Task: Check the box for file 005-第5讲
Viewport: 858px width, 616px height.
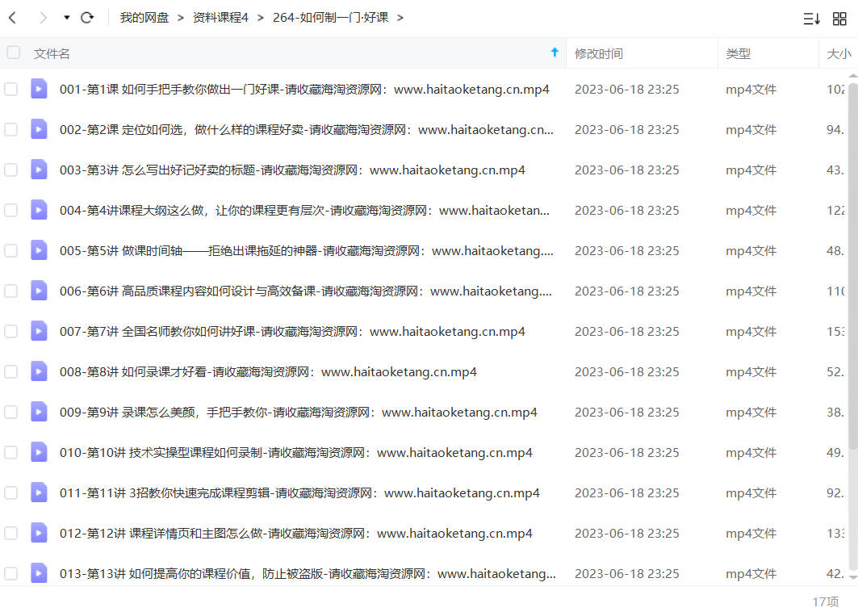Action: [x=11, y=250]
